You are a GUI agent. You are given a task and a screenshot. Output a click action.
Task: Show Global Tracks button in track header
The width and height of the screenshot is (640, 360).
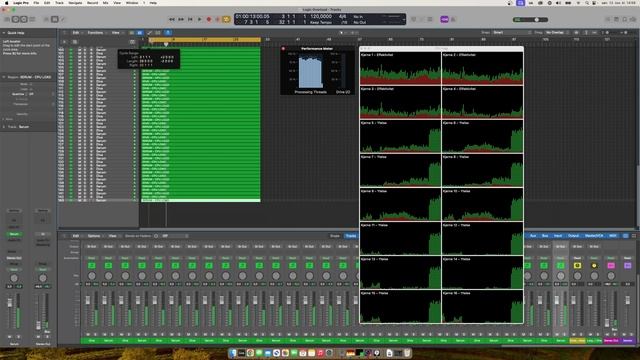pos(132,42)
